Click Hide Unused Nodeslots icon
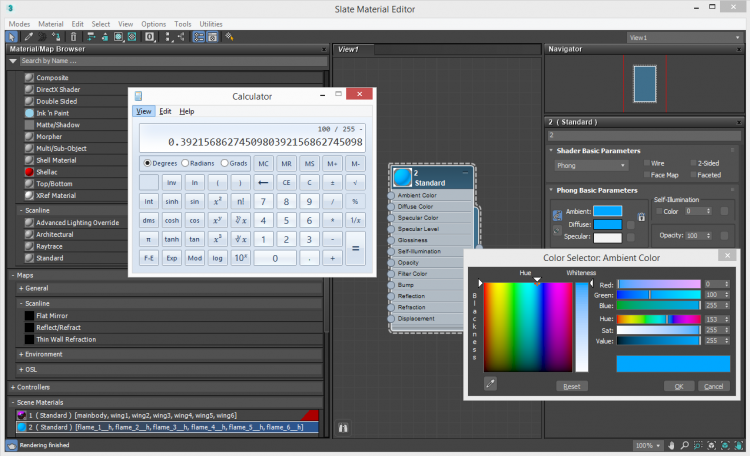The height and width of the screenshot is (456, 750). 104,37
